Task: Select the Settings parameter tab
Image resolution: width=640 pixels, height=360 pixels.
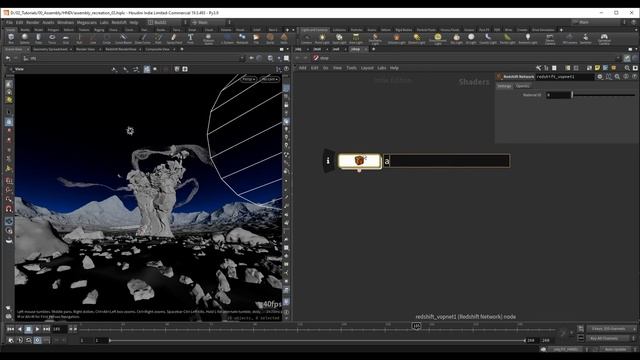Action: click(x=504, y=86)
